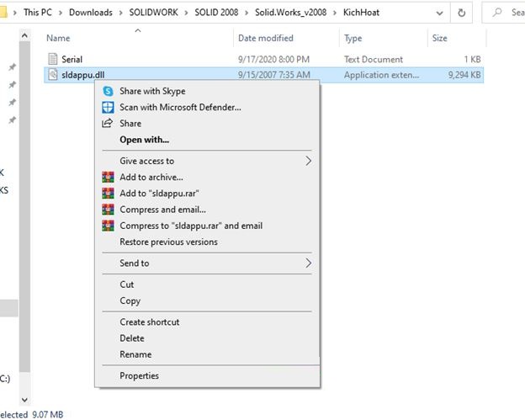Click the Skype icon in context menu

(x=108, y=91)
